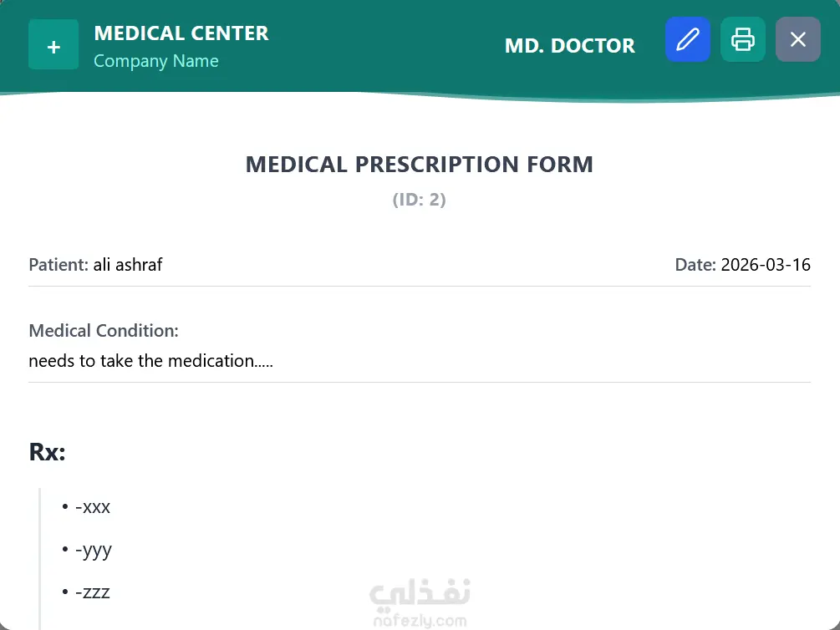Select patient name ali ashraf
This screenshot has width=840, height=630.
(x=128, y=265)
